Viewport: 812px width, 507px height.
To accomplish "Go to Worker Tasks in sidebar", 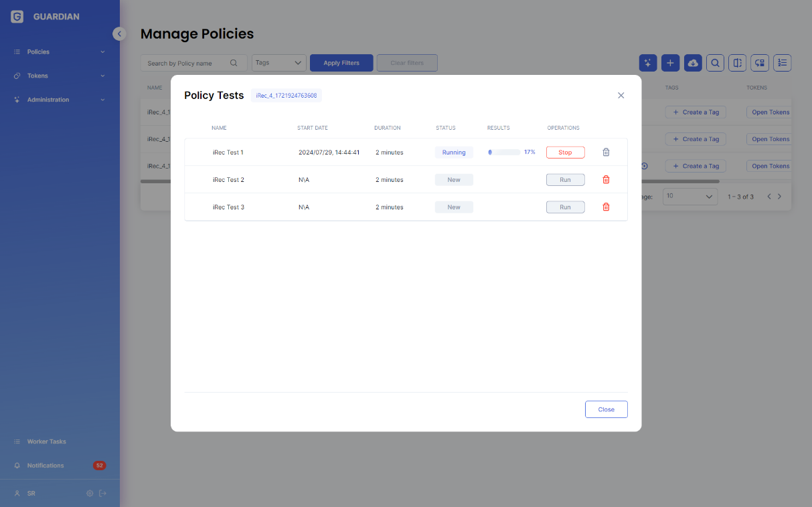I will tap(46, 441).
